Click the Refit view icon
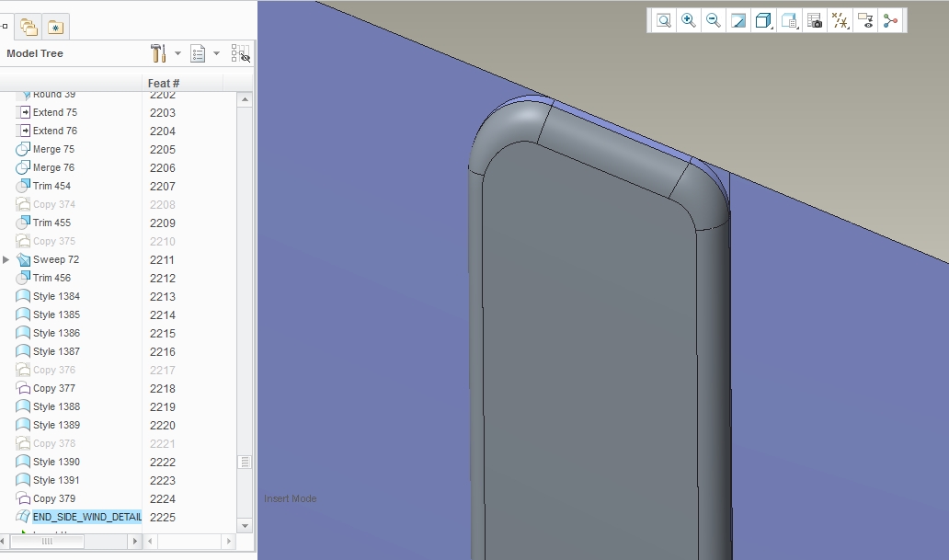This screenshot has width=949, height=560. pyautogui.click(x=663, y=20)
